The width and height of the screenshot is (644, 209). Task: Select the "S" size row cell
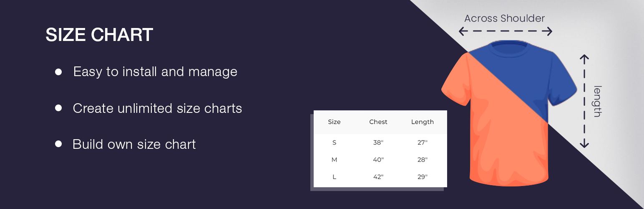pyautogui.click(x=334, y=143)
